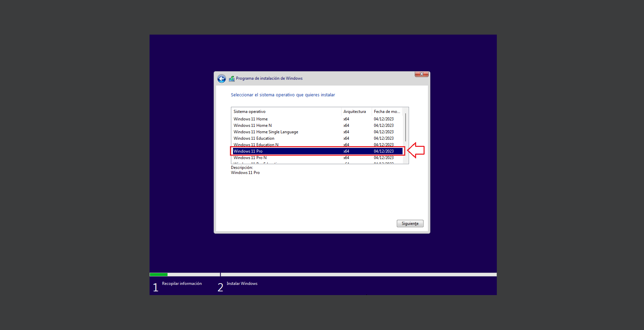Click the x64 cell for Windows 11 Home

(x=346, y=119)
